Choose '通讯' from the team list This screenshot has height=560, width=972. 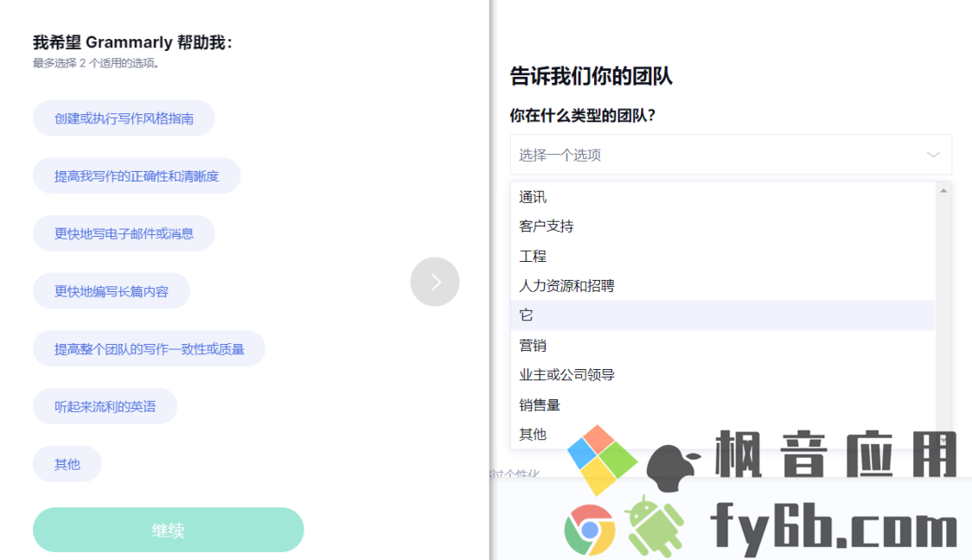(x=723, y=197)
